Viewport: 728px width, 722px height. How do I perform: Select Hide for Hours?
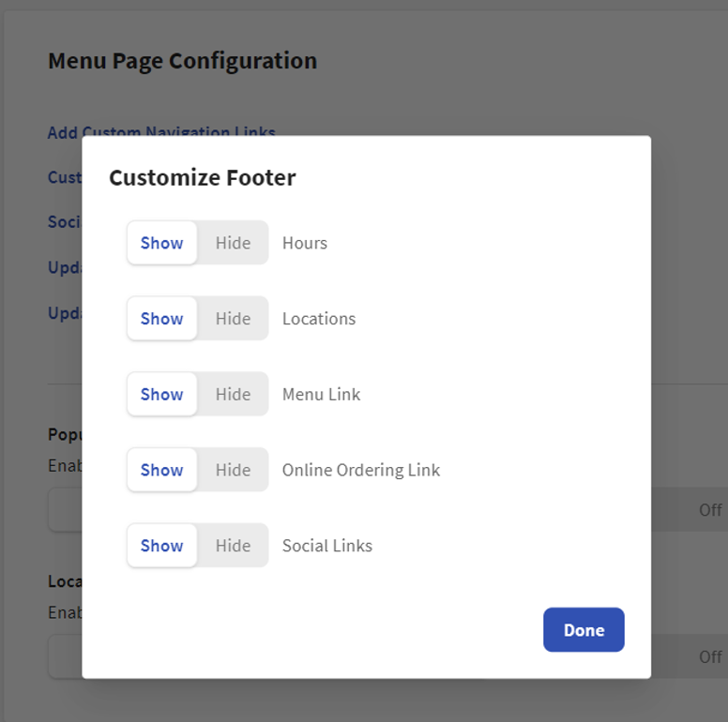(x=233, y=243)
